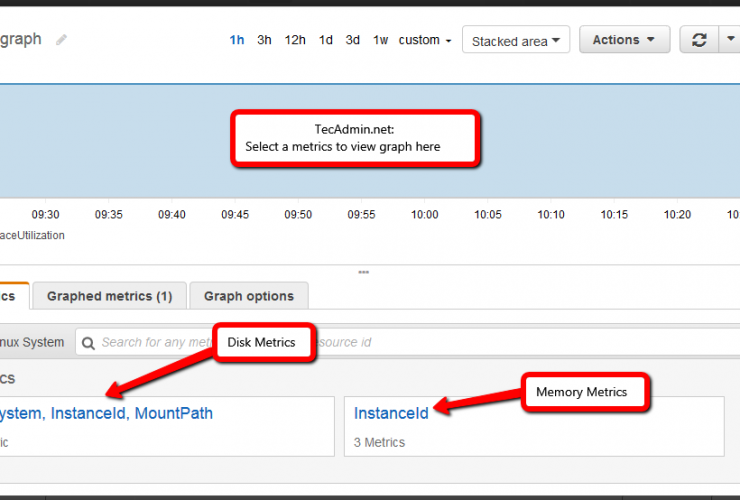Expand the Actions dropdown menu
The image size is (740, 500).
pyautogui.click(x=623, y=40)
